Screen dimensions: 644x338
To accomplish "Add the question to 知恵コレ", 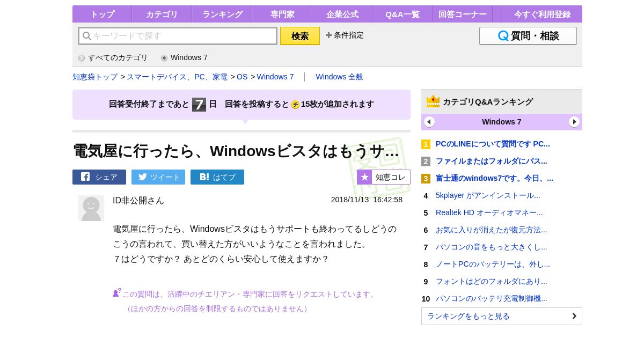I will coord(384,177).
